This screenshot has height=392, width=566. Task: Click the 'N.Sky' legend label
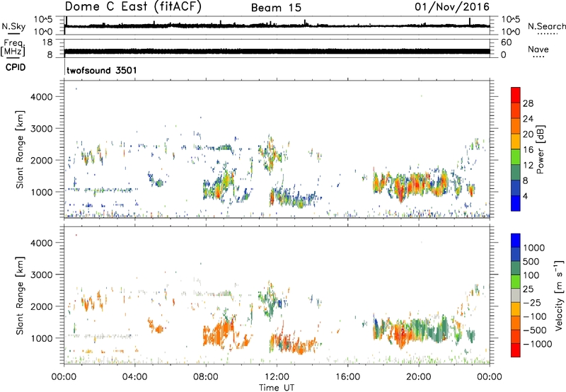tap(13, 26)
